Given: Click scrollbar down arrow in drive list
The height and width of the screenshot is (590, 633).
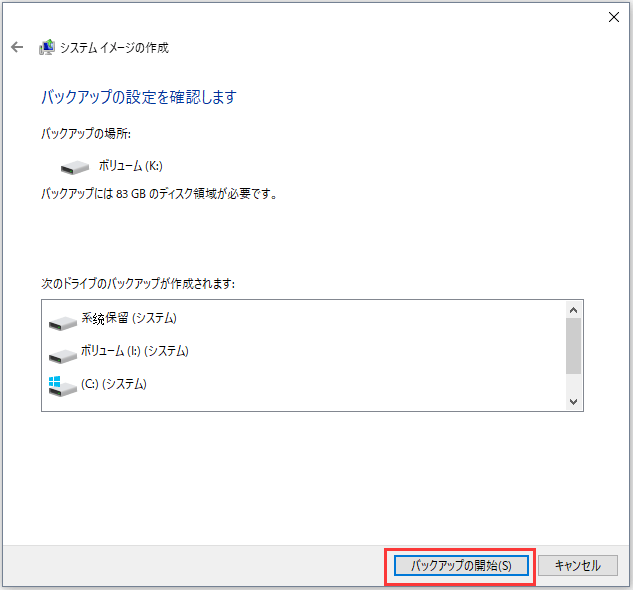Looking at the screenshot, I should 573,401.
